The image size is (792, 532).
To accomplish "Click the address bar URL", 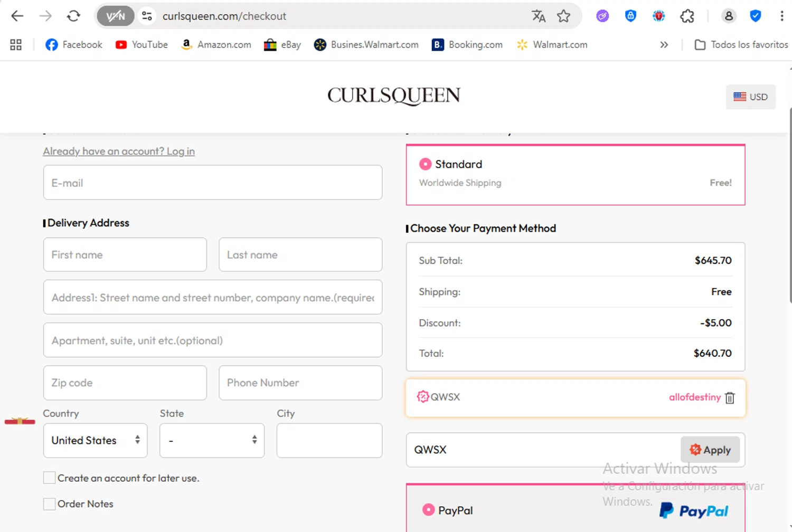I will click(x=224, y=16).
